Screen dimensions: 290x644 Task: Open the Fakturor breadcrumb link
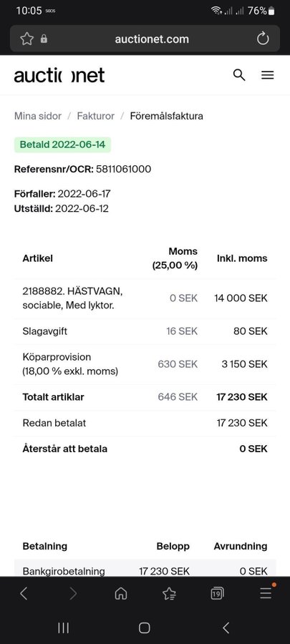[x=96, y=116]
